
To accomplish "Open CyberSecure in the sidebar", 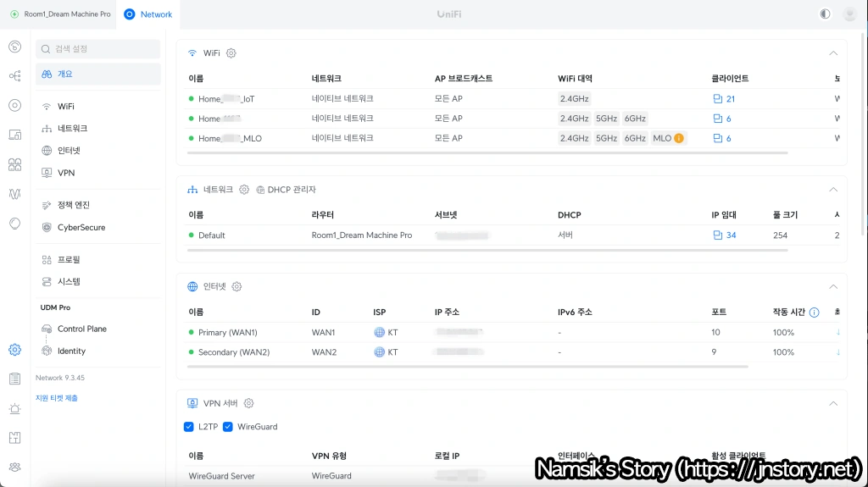I will tap(81, 227).
